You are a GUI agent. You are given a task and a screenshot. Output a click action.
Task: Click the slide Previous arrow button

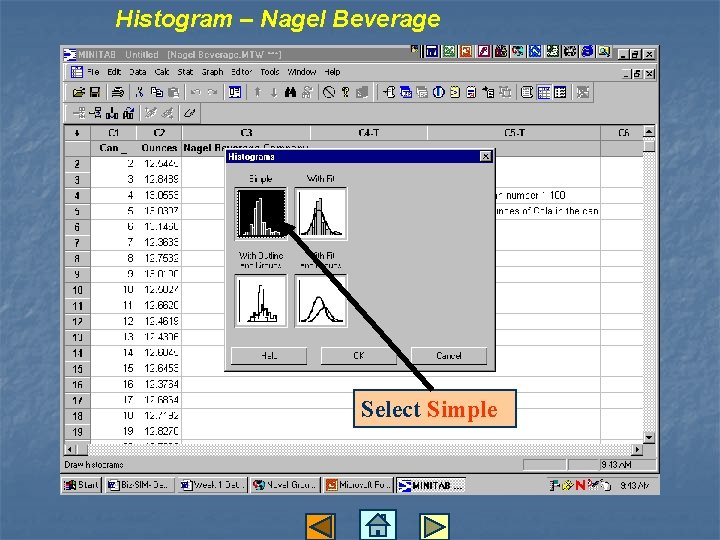coord(320,526)
